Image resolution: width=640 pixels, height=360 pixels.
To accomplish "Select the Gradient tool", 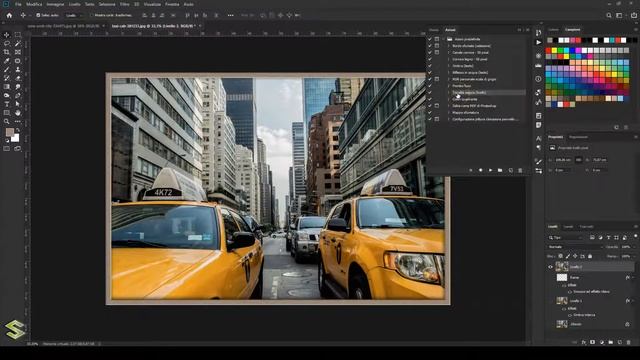I will pos(7,87).
